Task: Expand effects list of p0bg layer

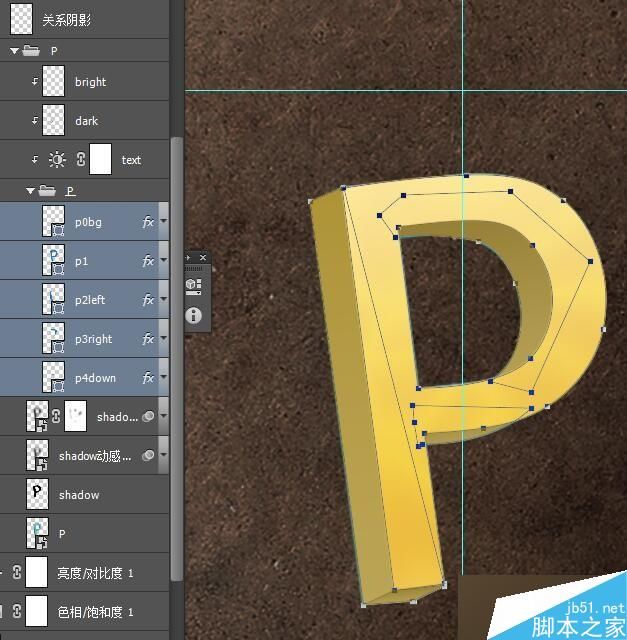Action: click(x=164, y=221)
